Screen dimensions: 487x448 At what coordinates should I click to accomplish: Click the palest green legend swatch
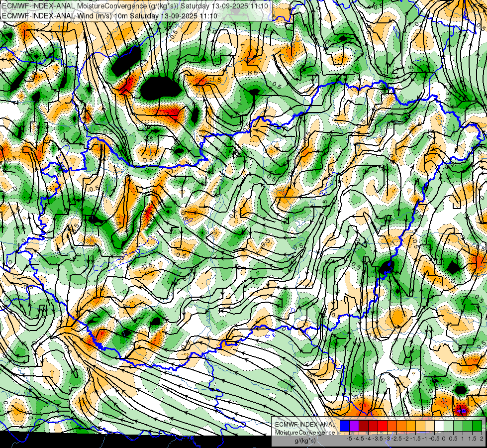pos(449,426)
